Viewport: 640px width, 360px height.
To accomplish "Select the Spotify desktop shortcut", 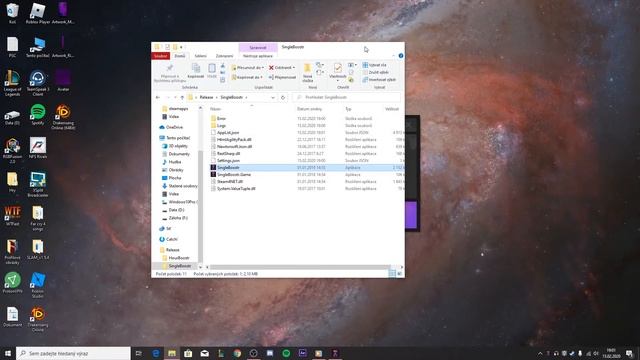I will pyautogui.click(x=38, y=114).
